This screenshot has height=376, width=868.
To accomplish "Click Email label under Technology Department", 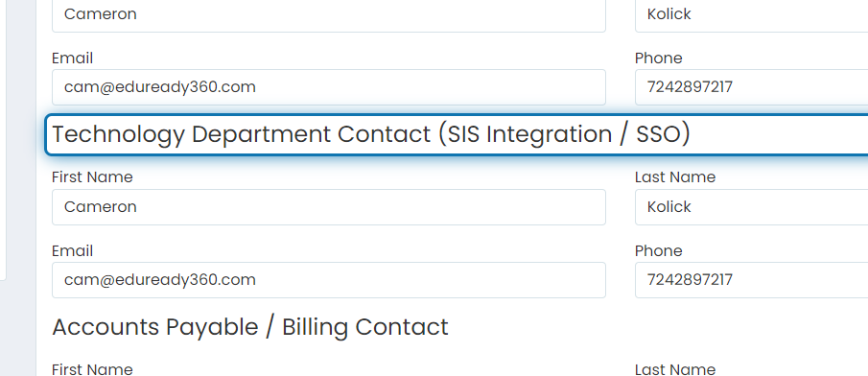I will (73, 251).
